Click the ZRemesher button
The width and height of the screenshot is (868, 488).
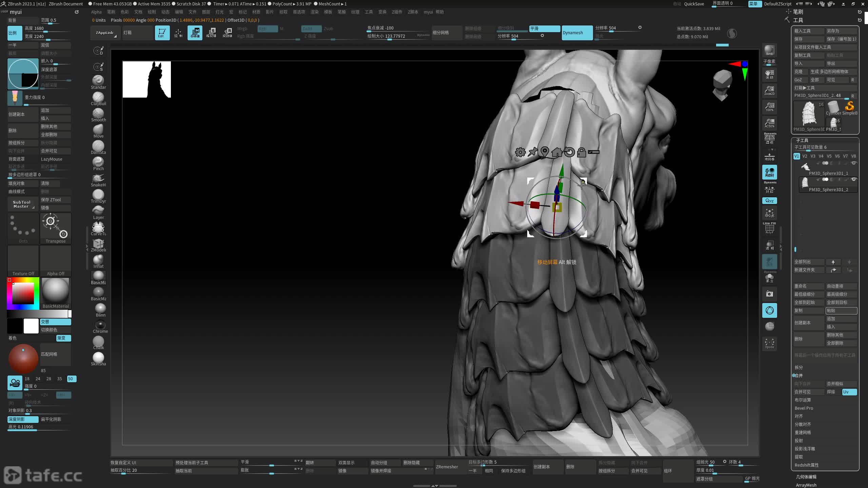coord(447,467)
